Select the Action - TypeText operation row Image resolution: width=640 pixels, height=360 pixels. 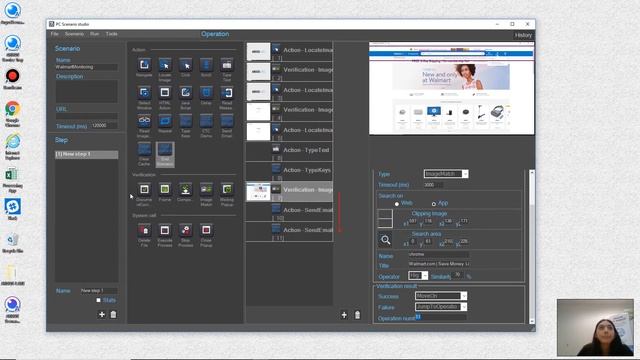pyautogui.click(x=289, y=151)
